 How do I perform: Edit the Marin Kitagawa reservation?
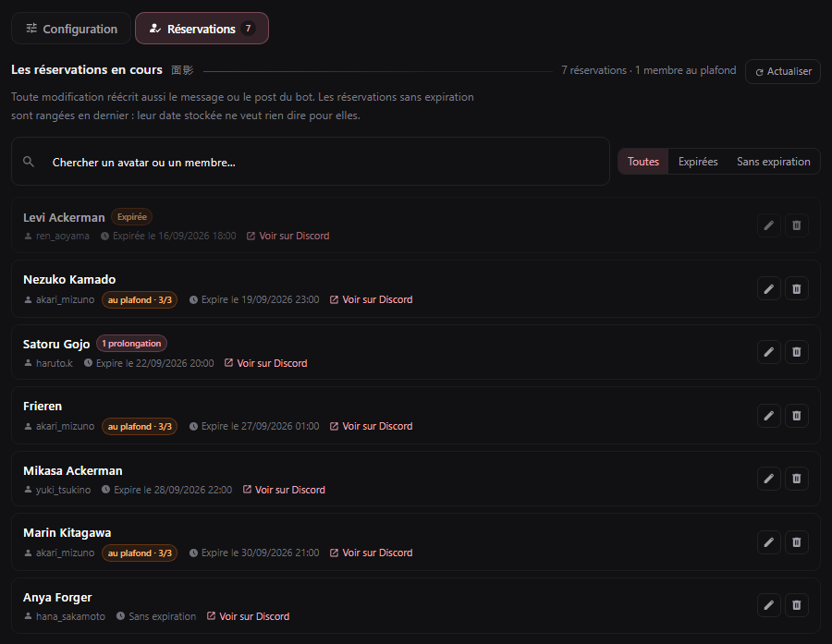pyautogui.click(x=769, y=542)
